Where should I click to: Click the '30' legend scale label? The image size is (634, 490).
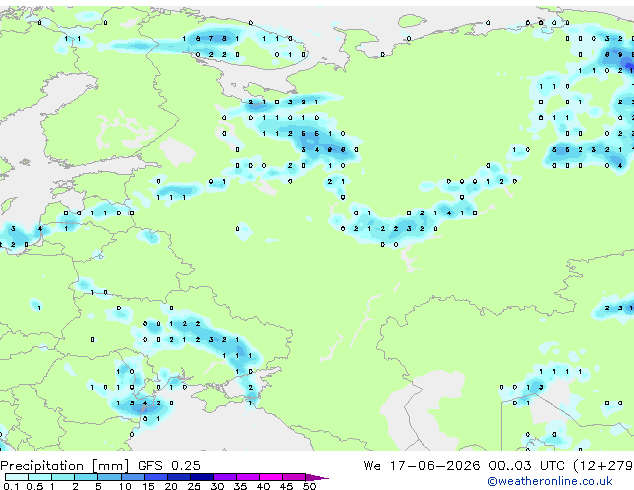(x=217, y=486)
